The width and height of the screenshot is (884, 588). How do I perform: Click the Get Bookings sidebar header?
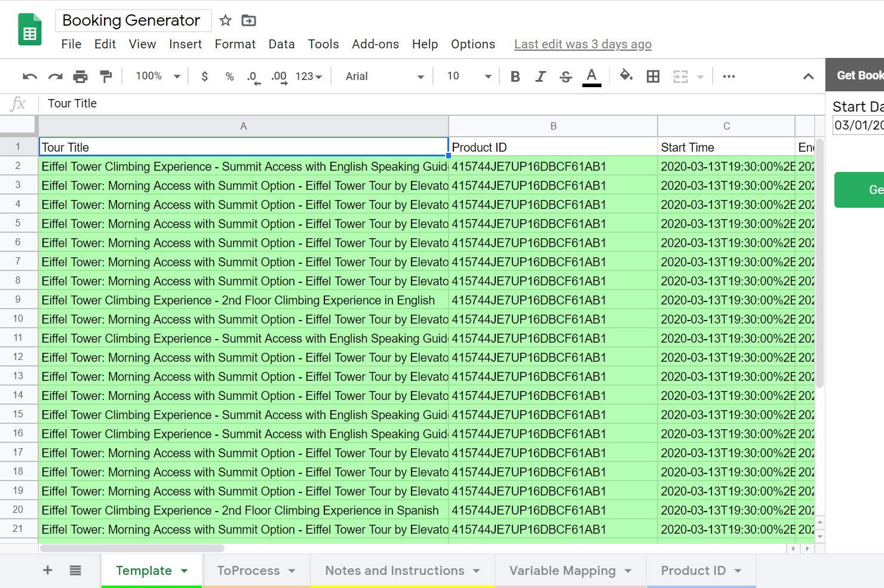855,75
